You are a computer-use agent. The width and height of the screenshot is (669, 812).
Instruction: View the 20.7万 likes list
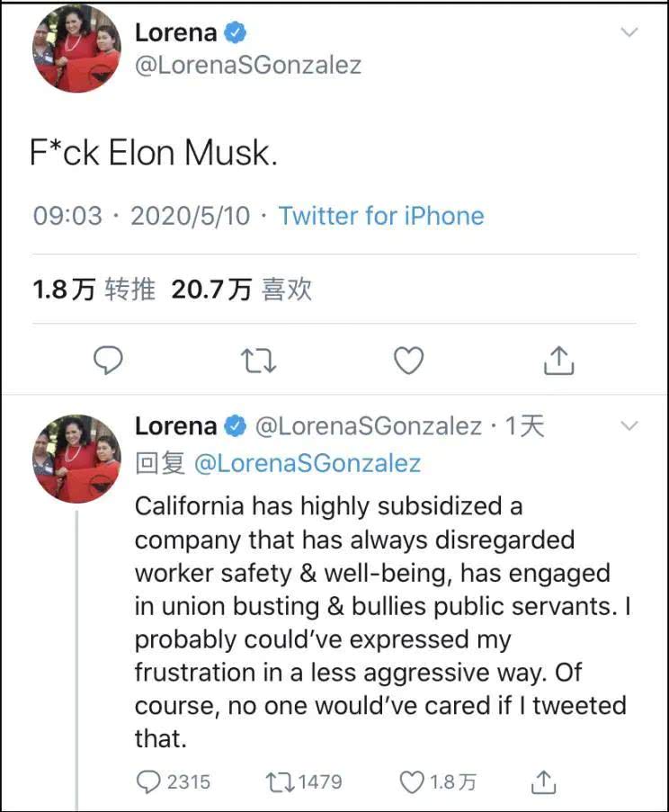pyautogui.click(x=241, y=289)
